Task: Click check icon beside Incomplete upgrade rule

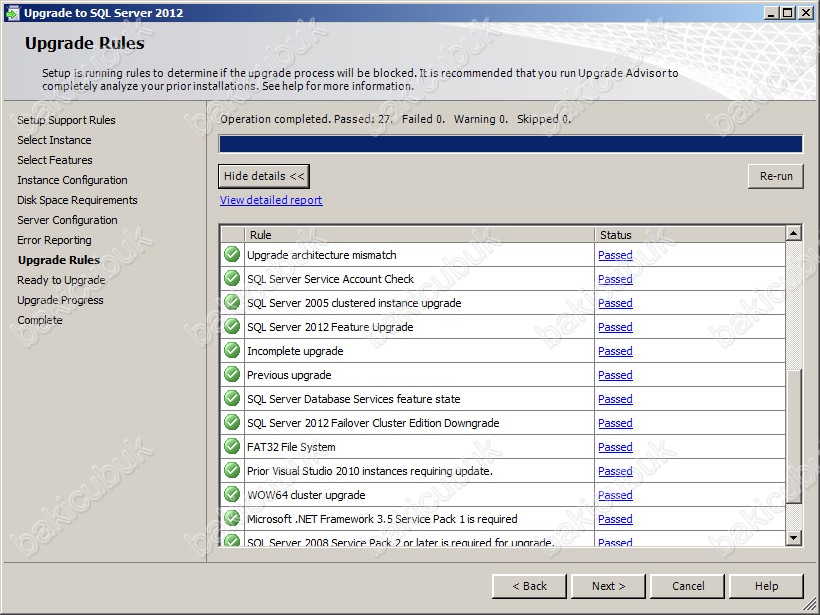Action: click(x=232, y=350)
